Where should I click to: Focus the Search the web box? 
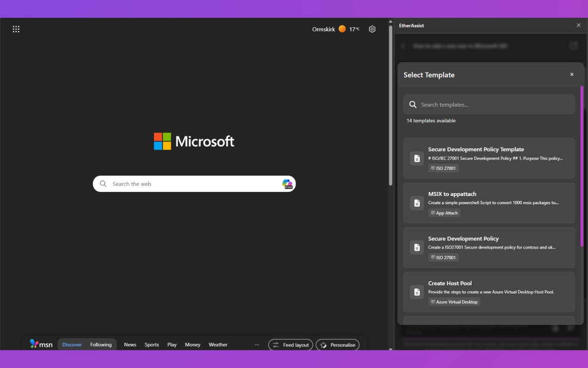click(194, 184)
